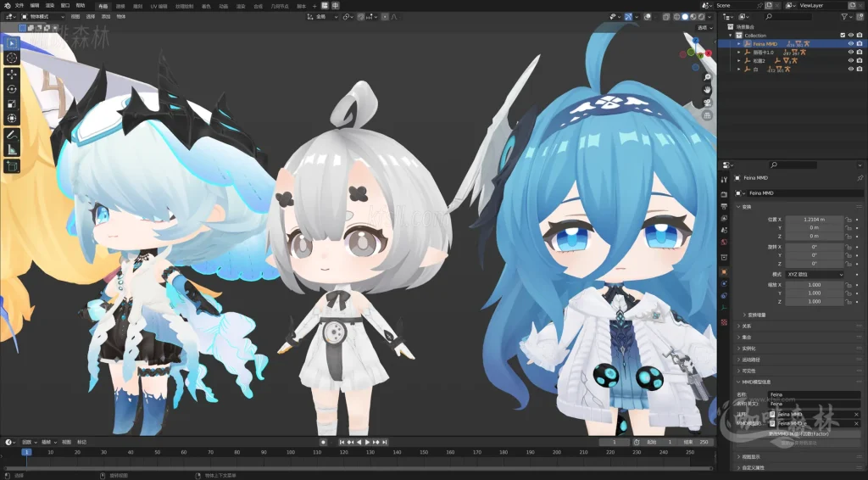This screenshot has height=480, width=868.
Task: Open the Render properties tab
Action: tap(724, 194)
